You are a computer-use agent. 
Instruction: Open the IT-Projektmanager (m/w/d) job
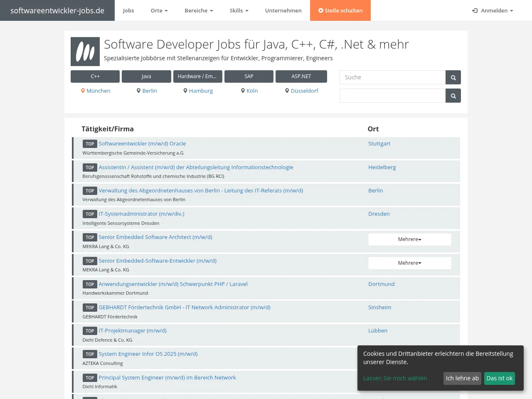[133, 330]
